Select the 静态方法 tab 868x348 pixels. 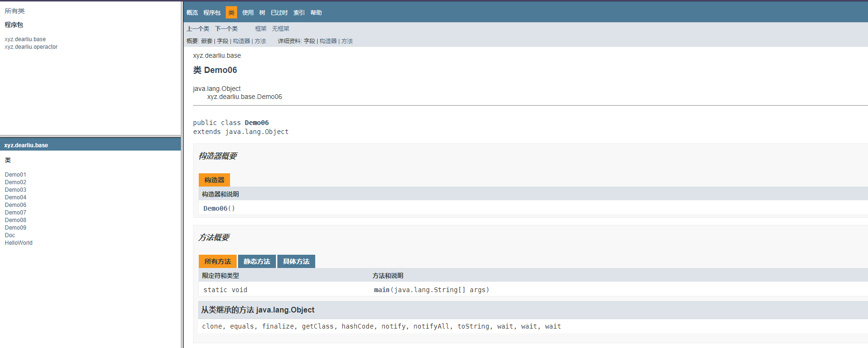pos(257,261)
